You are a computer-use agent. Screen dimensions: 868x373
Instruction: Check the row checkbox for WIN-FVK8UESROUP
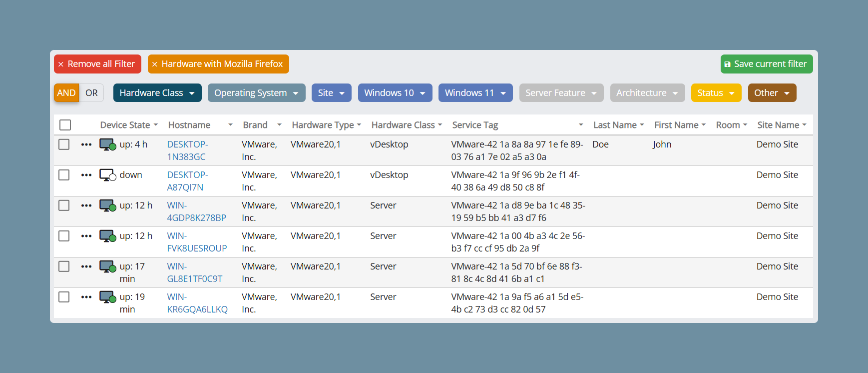point(64,236)
